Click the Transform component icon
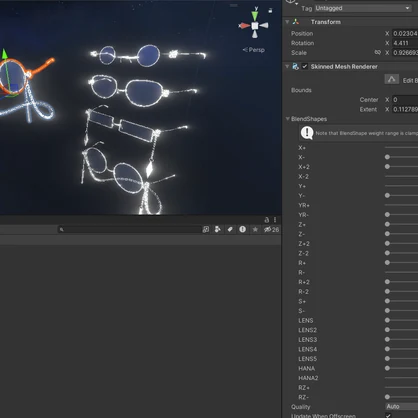This screenshot has width=418, height=418. tap(296, 22)
